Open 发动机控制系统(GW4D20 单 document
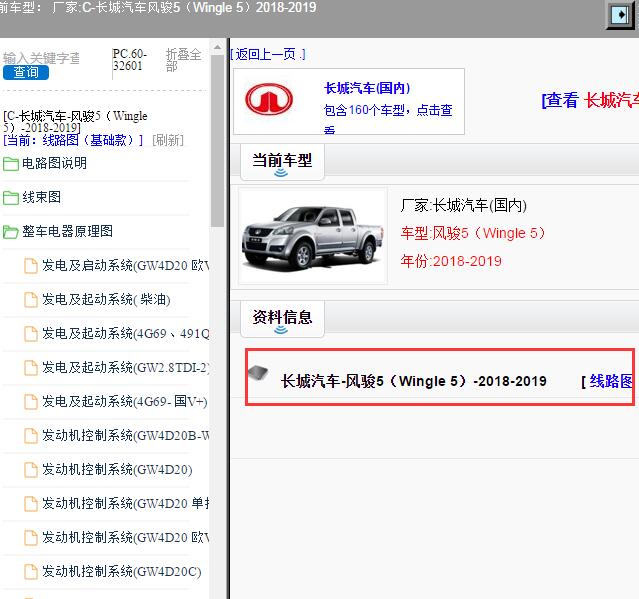 (x=126, y=503)
